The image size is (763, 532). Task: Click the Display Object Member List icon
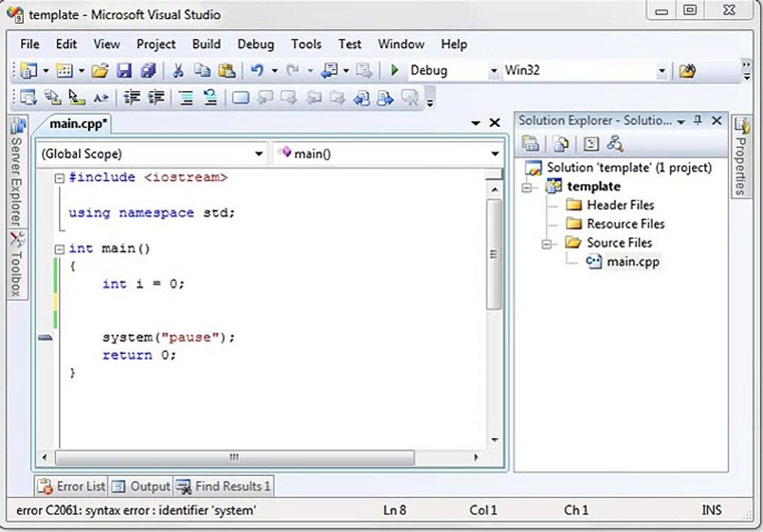click(28, 98)
